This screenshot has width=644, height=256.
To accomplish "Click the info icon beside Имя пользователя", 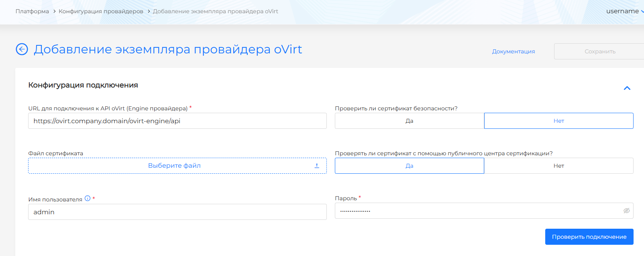I will pyautogui.click(x=88, y=198).
